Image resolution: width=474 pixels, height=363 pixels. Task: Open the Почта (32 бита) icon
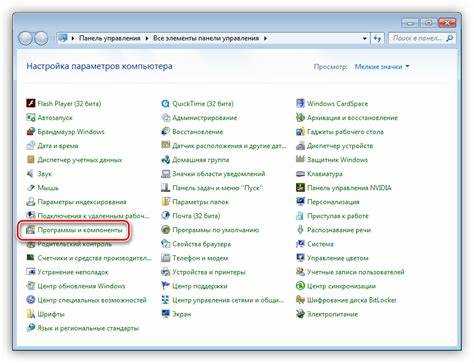point(165,216)
